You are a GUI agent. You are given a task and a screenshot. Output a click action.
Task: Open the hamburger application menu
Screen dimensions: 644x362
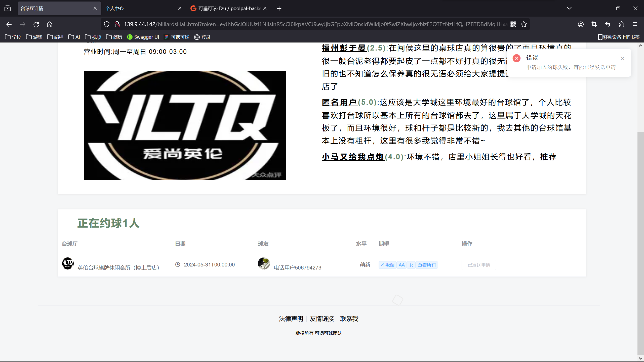click(x=635, y=24)
